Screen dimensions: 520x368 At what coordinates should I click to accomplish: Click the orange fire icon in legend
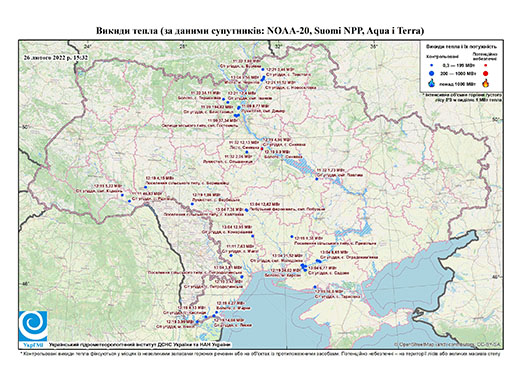[485, 83]
